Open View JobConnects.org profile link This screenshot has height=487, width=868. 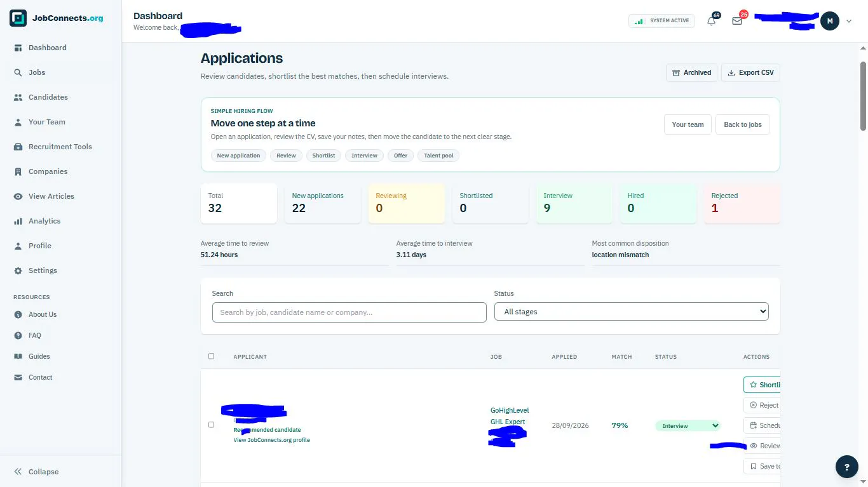(x=272, y=440)
